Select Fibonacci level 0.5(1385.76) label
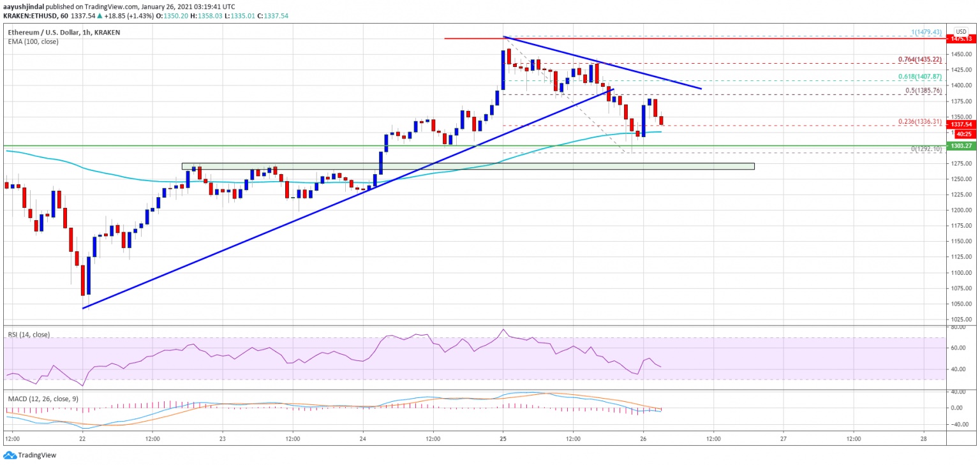Image resolution: width=980 pixels, height=465 pixels. point(925,90)
